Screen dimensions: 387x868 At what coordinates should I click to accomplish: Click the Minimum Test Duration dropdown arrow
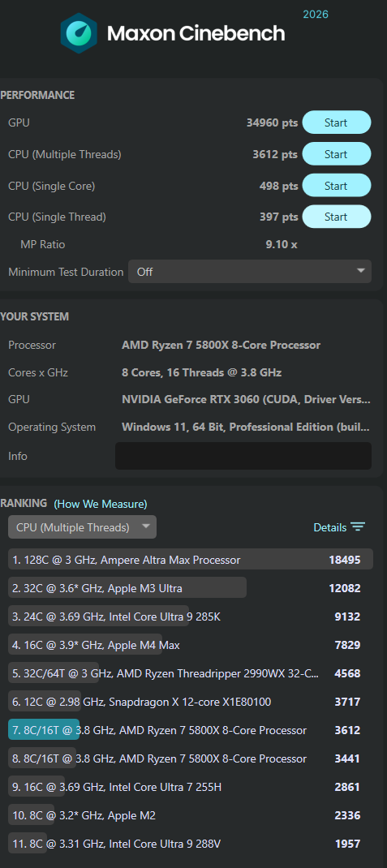tap(361, 271)
